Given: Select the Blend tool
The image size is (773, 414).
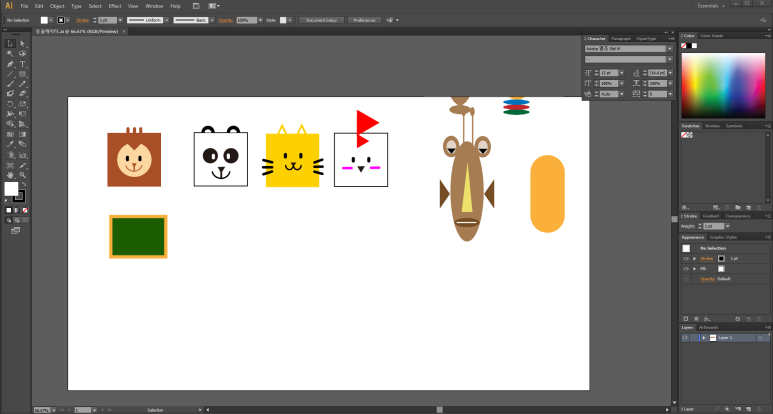Looking at the screenshot, I should pos(22,144).
